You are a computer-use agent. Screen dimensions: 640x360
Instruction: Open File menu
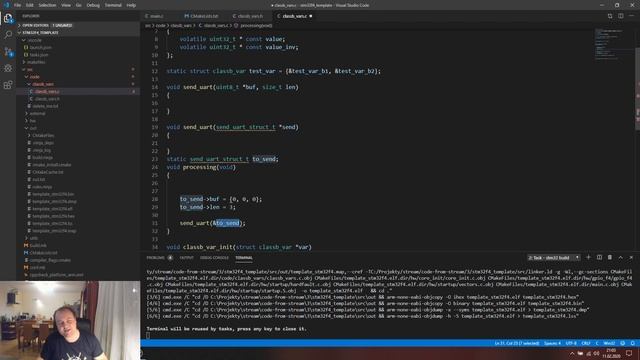click(x=18, y=5)
